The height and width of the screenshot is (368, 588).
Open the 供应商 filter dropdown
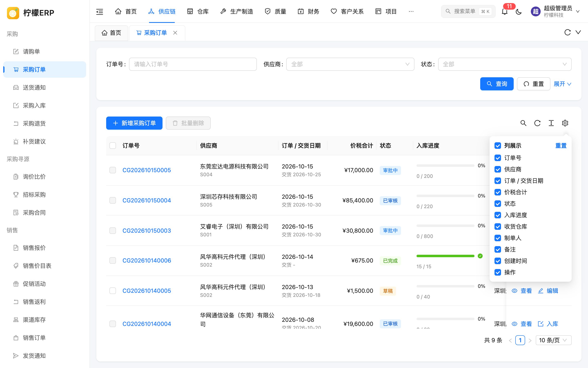(x=350, y=64)
